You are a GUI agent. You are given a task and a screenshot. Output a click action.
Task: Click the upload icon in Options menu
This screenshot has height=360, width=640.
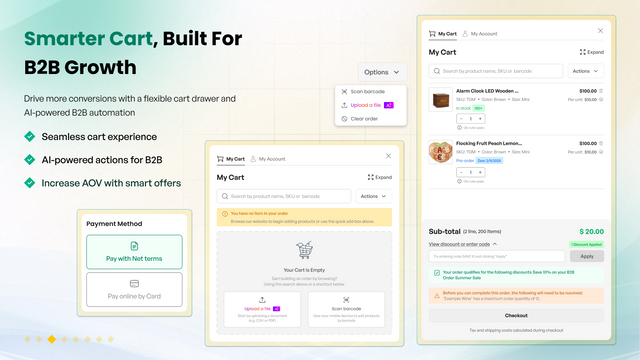pos(344,105)
